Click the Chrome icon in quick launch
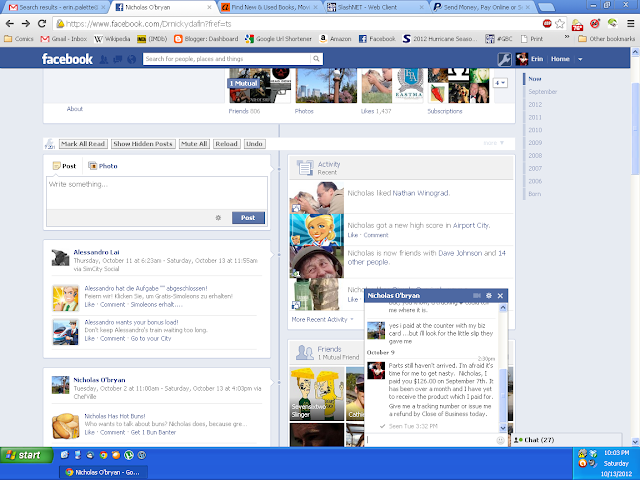 pos(103,455)
